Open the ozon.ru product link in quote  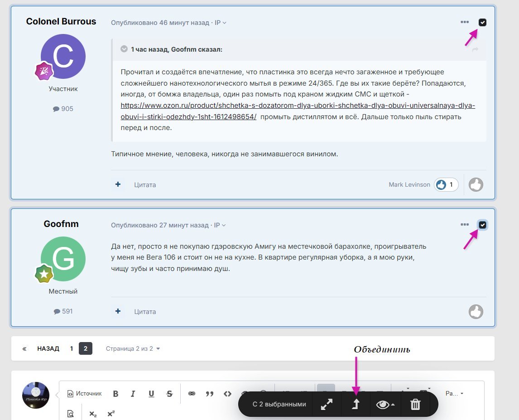coord(298,106)
